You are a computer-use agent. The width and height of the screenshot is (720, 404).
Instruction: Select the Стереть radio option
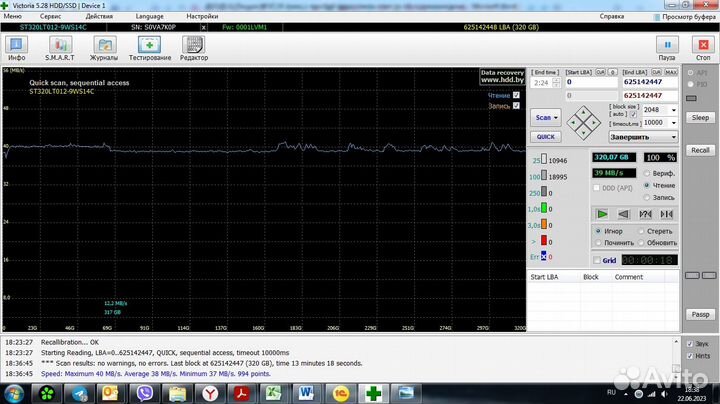(x=641, y=231)
